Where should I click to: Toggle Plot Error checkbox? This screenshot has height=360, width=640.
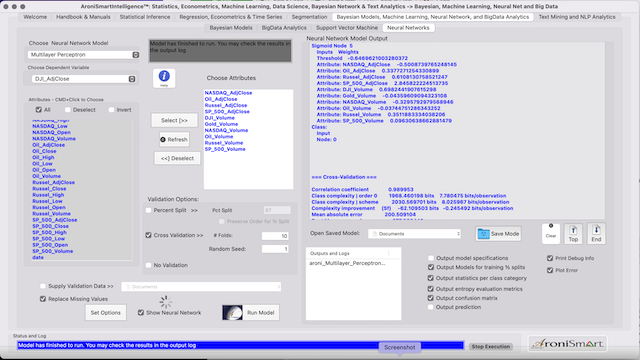pyautogui.click(x=550, y=270)
